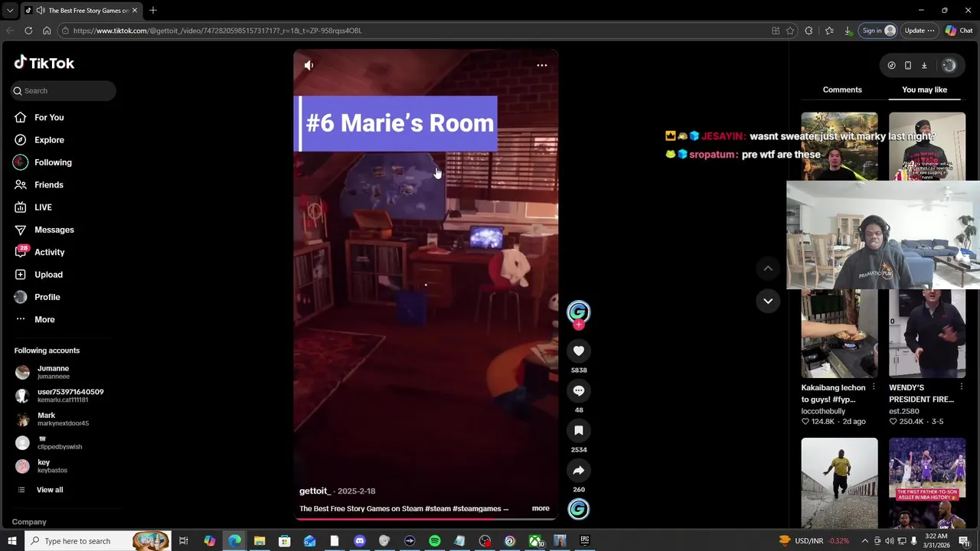
Task: Go to the previous video with up chevron
Action: (x=768, y=268)
